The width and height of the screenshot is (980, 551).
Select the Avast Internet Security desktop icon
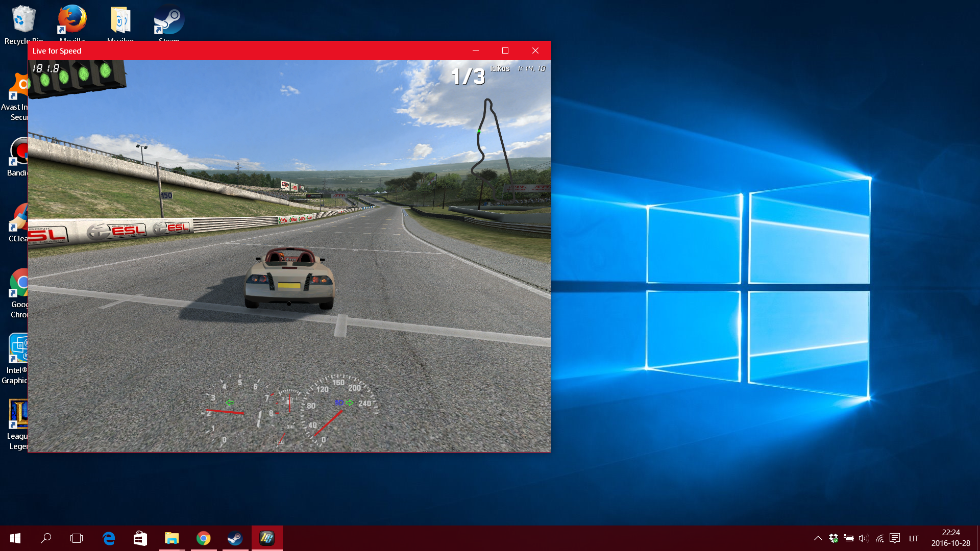pos(15,97)
